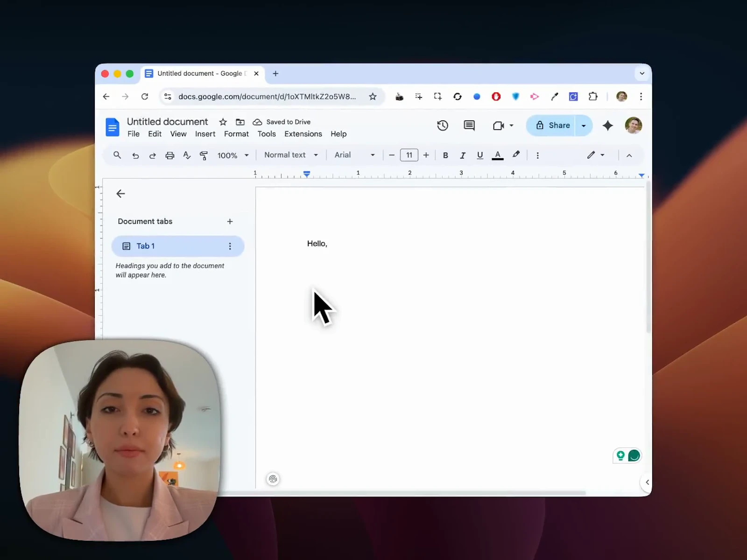The image size is (747, 560).
Task: Open the Chrome tab search dropdown
Action: (642, 73)
